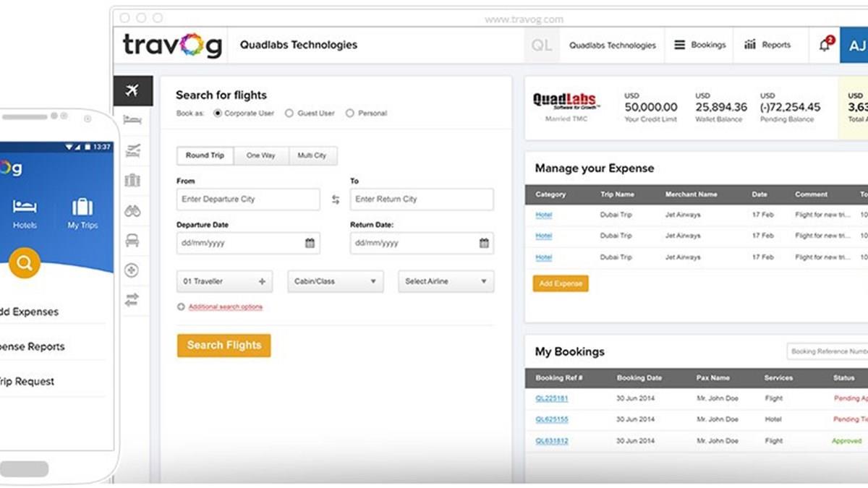Open the car rental sidebar icon

[x=132, y=241]
